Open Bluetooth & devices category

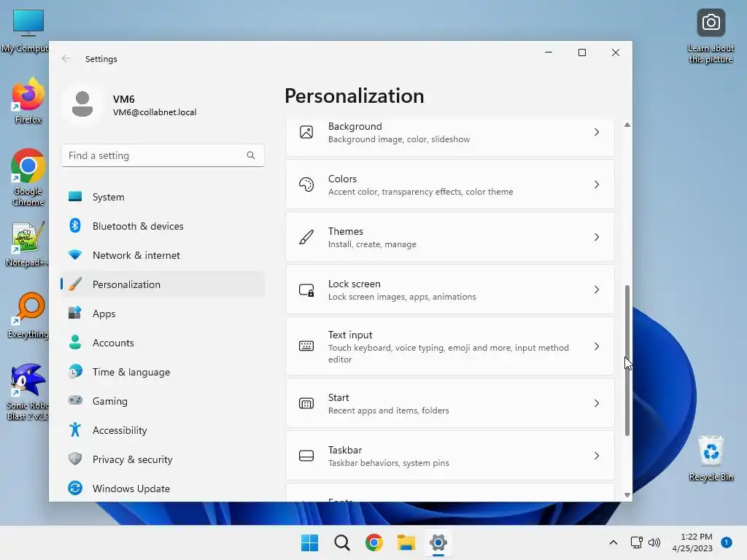[x=163, y=226]
